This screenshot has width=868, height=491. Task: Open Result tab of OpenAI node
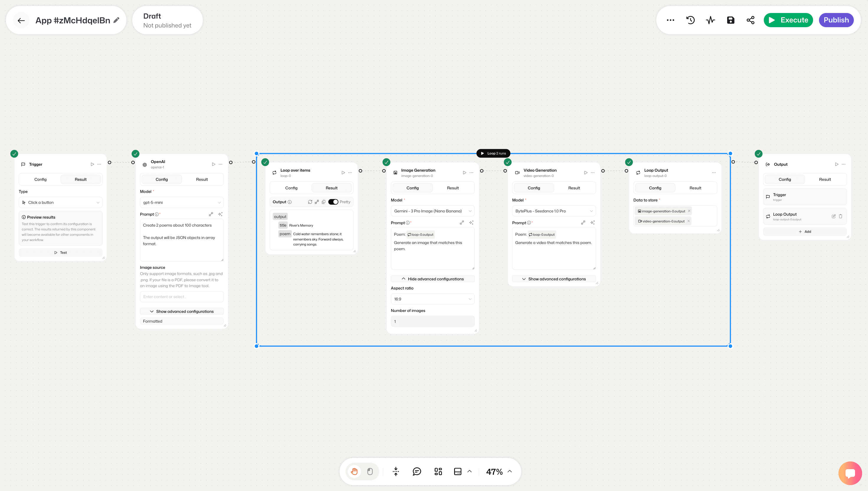[x=202, y=179]
